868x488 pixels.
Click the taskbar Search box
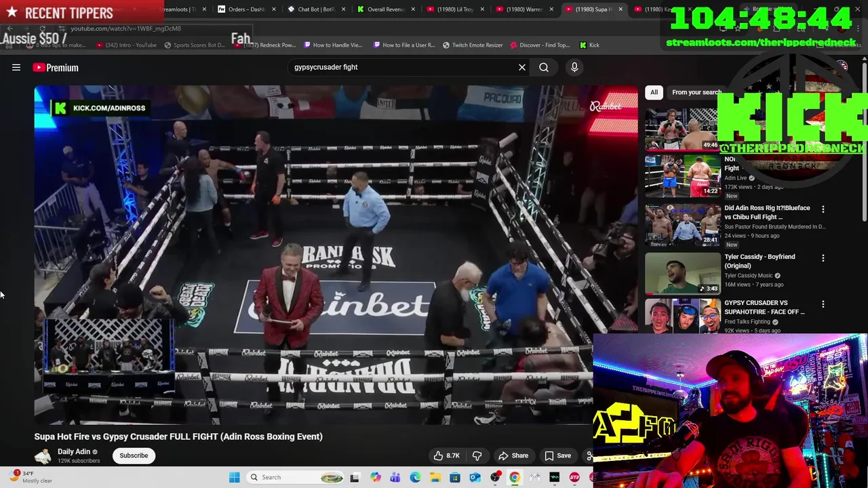coord(296,477)
